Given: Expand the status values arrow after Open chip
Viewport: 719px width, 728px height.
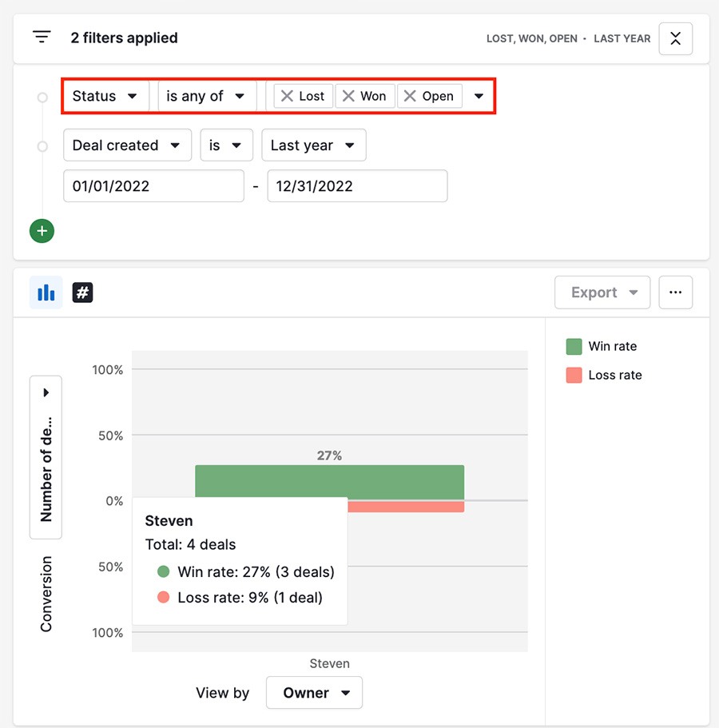Looking at the screenshot, I should point(479,96).
